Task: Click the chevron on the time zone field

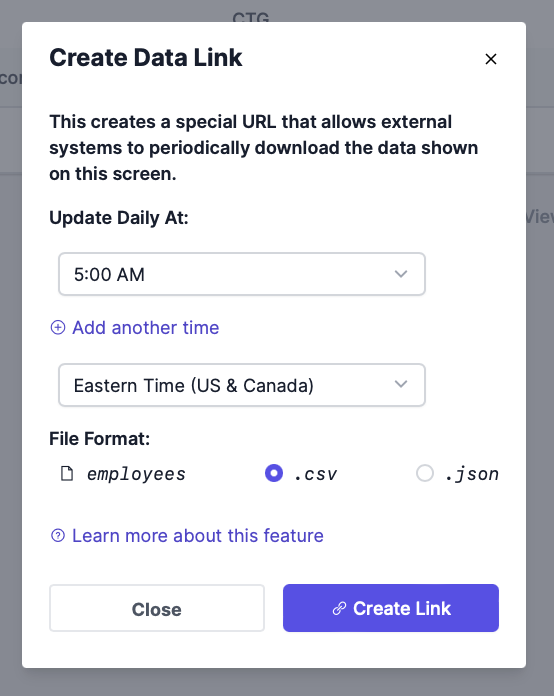Action: tap(401, 384)
